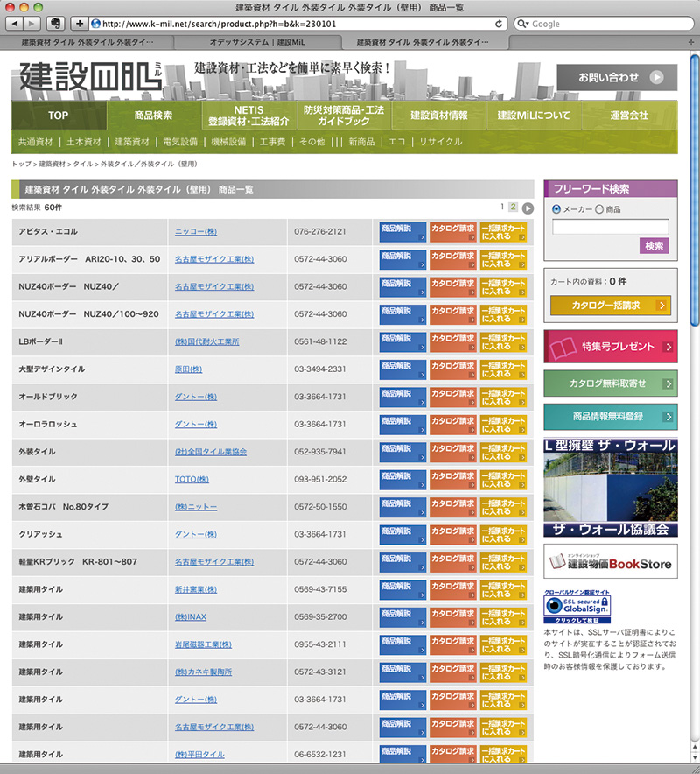Add クリアッシュ to 一括請求カート
The image size is (700, 774).
tap(504, 535)
